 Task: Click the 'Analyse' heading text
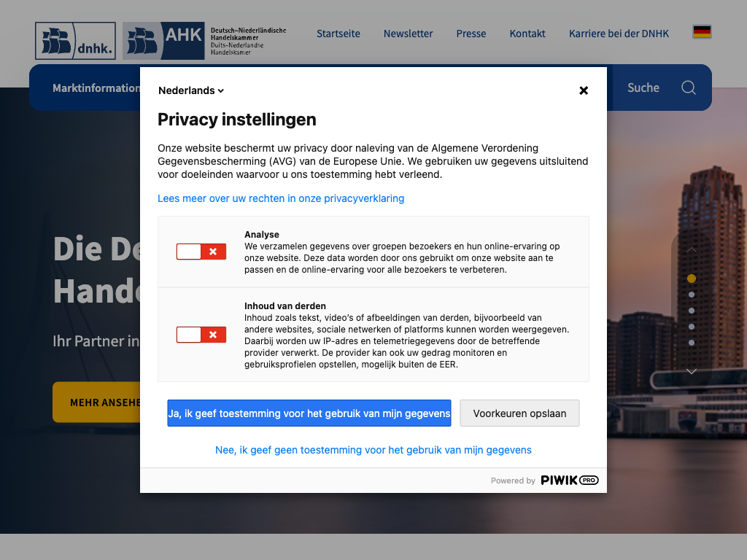click(262, 234)
